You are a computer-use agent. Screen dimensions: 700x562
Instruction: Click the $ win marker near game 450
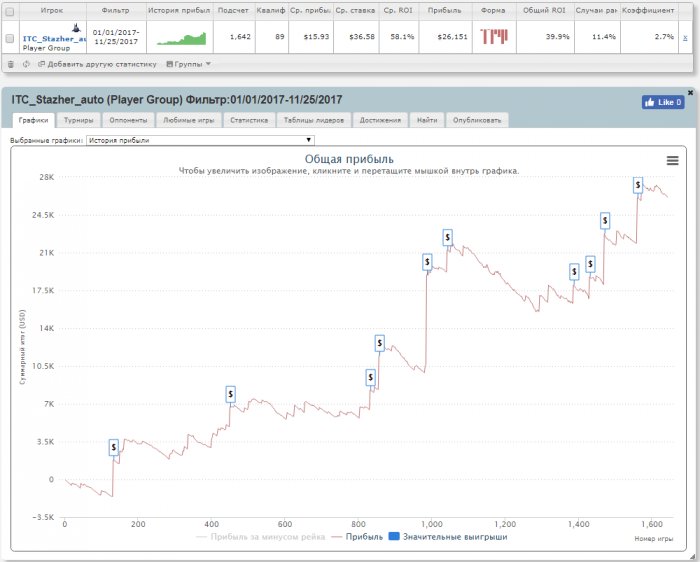(x=230, y=394)
